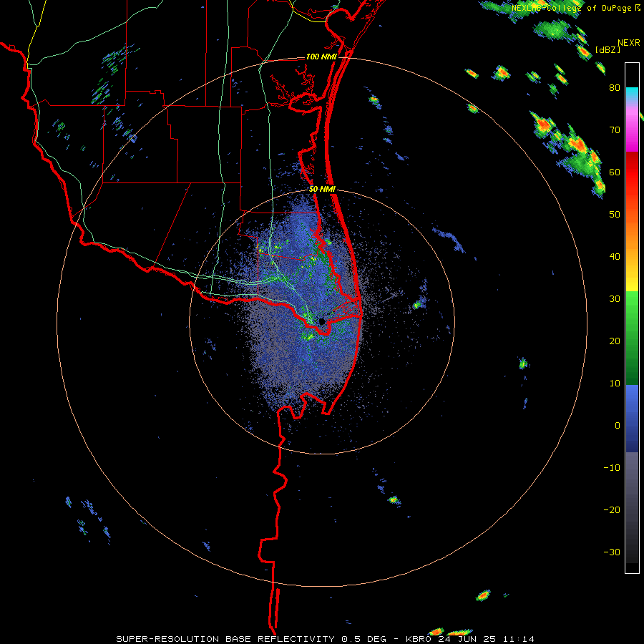Image resolution: width=644 pixels, height=644 pixels.
Task: Click the dBZ units label
Action: point(608,49)
